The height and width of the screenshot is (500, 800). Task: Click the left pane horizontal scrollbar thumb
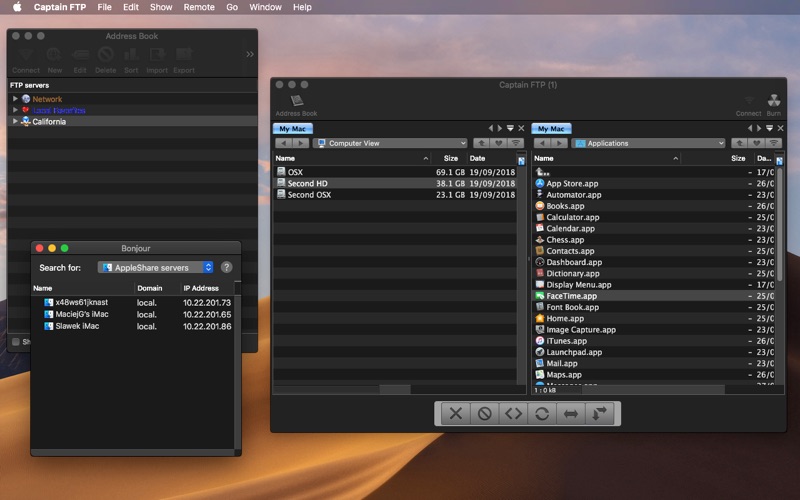tap(395, 390)
